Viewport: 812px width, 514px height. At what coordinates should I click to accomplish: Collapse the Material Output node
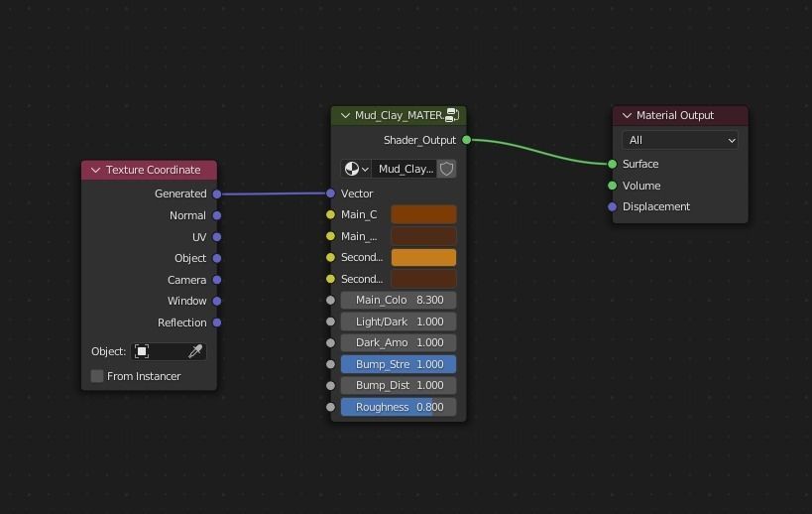628,115
